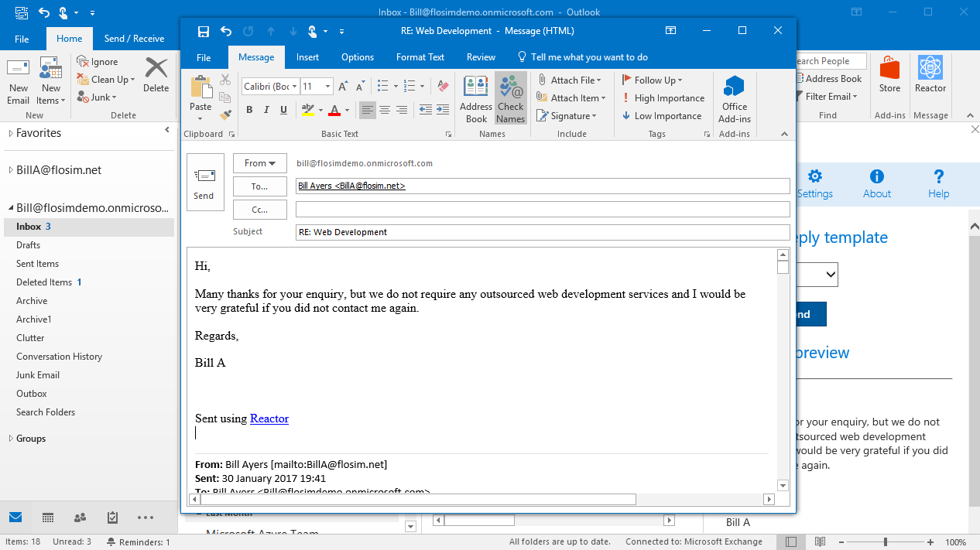Open the Attach File dropdown

click(x=569, y=80)
